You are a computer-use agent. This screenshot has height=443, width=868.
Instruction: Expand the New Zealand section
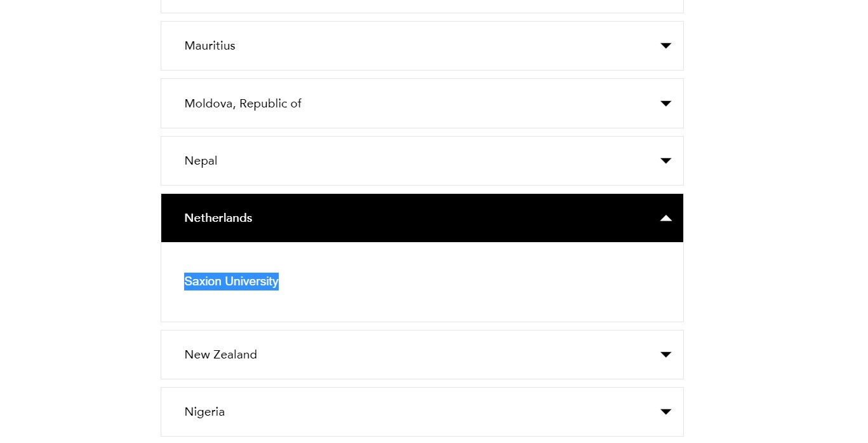pyautogui.click(x=422, y=355)
